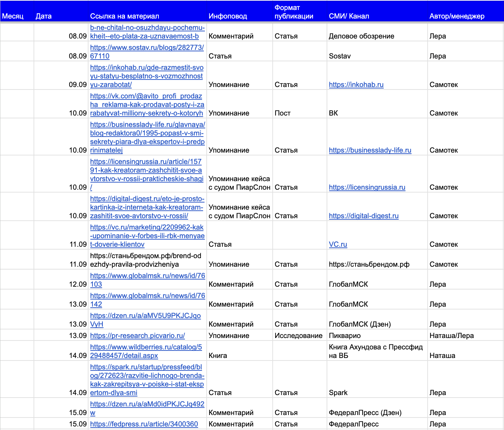This screenshot has height=430, width=504.
Task: Open the VC.ru link in СМИ/Канал column
Action: pyautogui.click(x=338, y=244)
